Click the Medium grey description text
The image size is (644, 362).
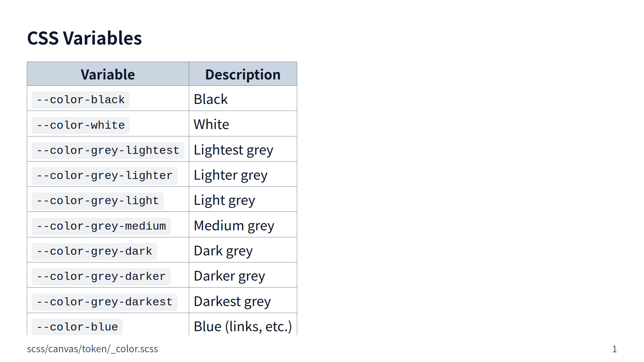[234, 226]
